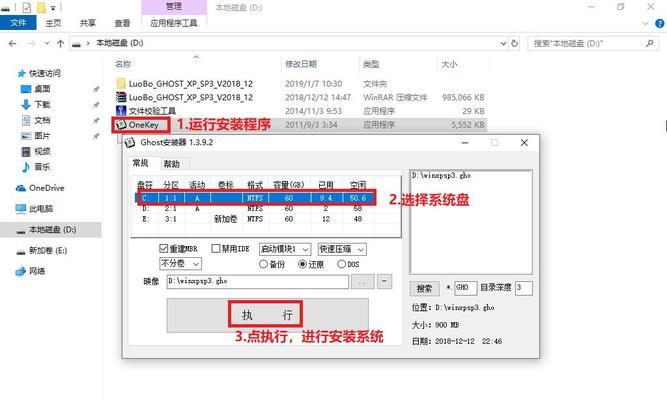Open the 启动模块1 dropdown

point(285,249)
